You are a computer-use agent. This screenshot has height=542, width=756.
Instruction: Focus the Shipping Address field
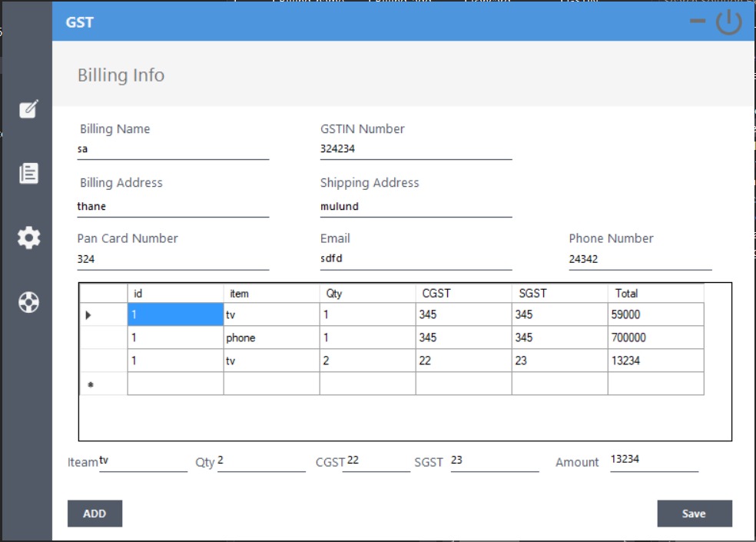pyautogui.click(x=416, y=207)
